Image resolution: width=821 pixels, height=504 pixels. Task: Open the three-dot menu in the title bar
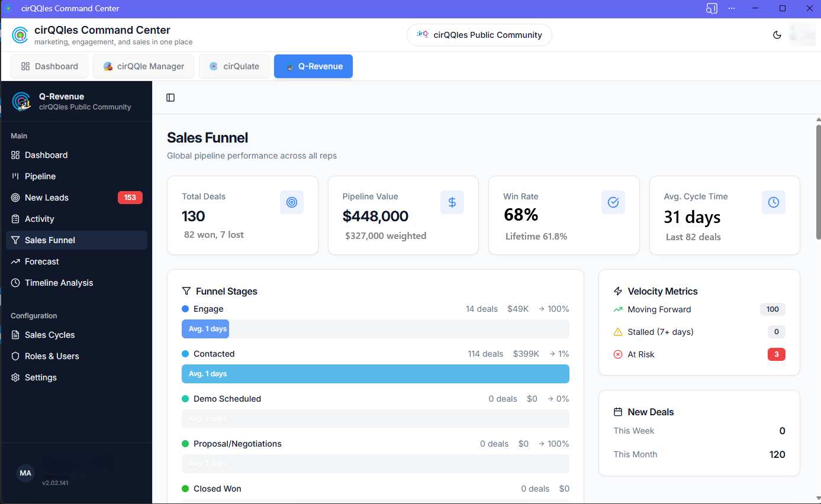(x=732, y=8)
